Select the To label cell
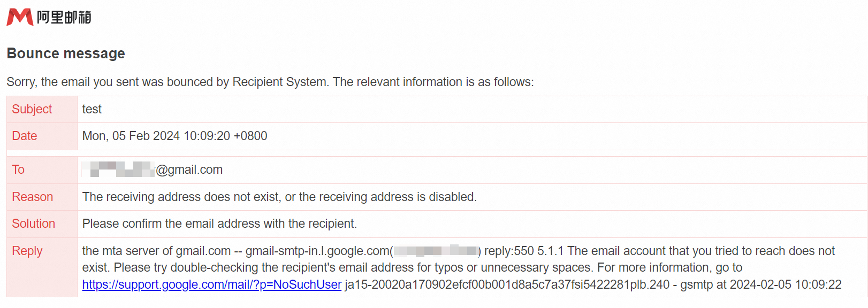This screenshot has height=308, width=868. tap(42, 170)
